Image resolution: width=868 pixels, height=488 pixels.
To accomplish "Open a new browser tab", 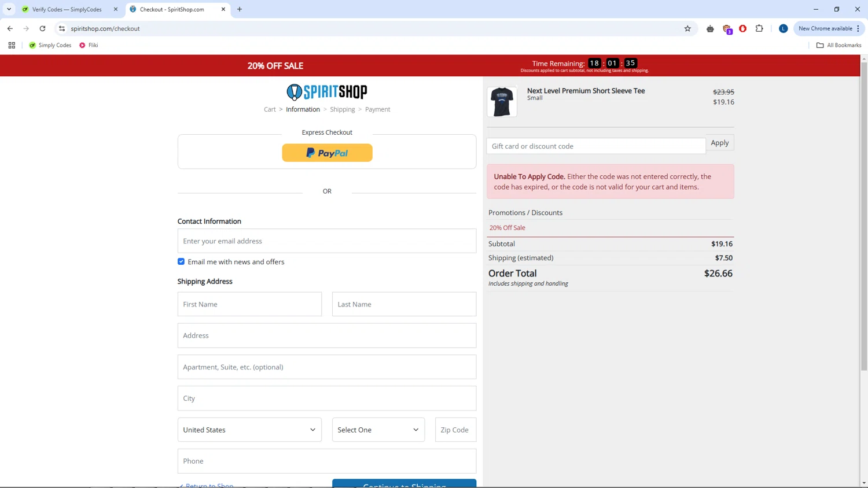I will pyautogui.click(x=240, y=9).
